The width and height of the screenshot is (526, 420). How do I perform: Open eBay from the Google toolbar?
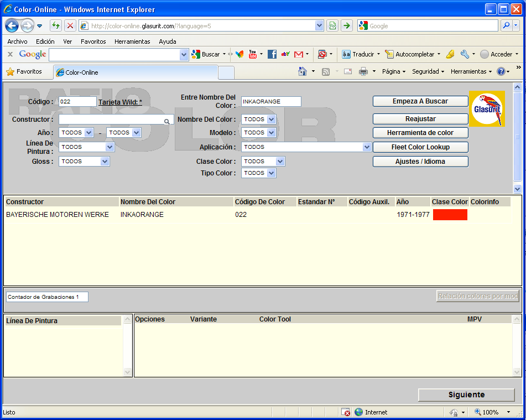285,54
